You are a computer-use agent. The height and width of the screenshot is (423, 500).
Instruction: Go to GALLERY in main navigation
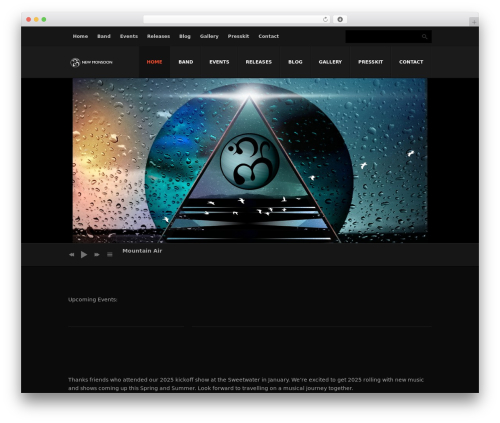pyautogui.click(x=330, y=62)
